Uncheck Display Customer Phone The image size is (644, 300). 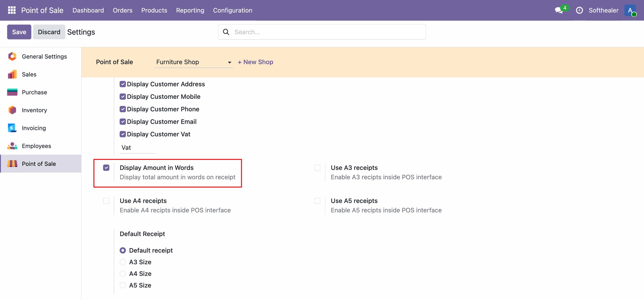pos(123,109)
